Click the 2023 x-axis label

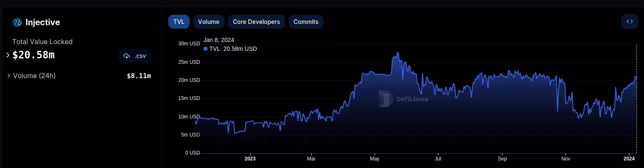250,159
